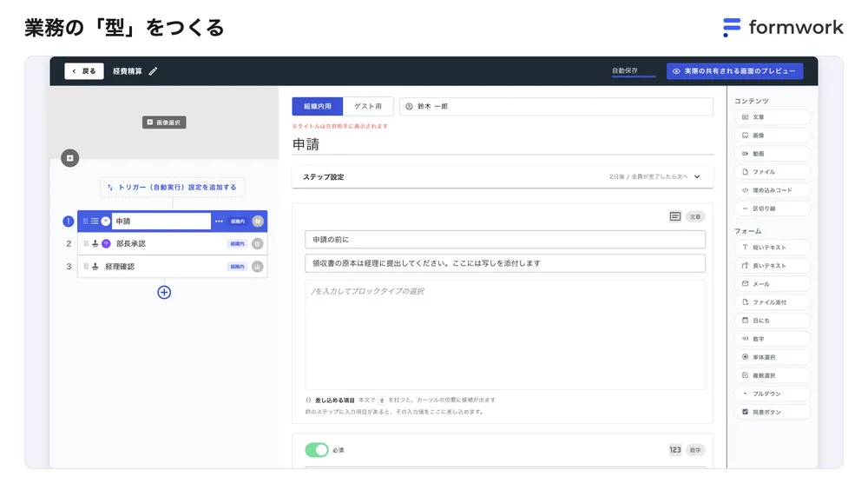Click the assignee avatar on the 申請 step
The image size is (868, 490).
[x=258, y=222]
